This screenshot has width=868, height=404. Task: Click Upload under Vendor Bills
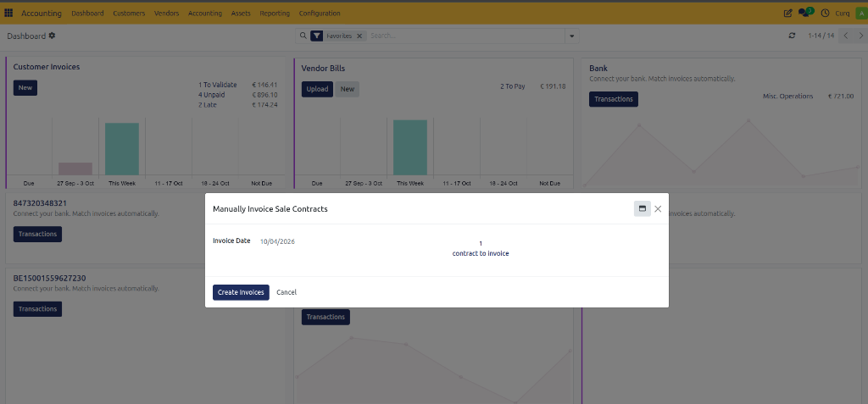pyautogui.click(x=317, y=89)
